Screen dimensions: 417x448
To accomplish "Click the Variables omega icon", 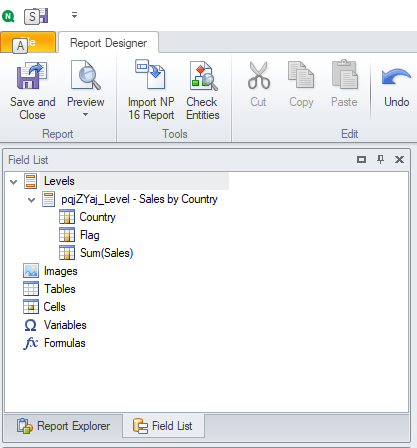I will coord(30,325).
